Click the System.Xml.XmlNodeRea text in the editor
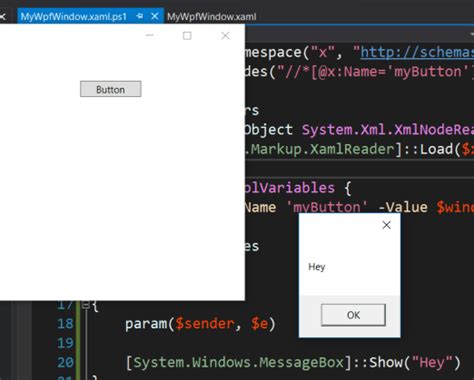474x380 pixels. [x=388, y=130]
